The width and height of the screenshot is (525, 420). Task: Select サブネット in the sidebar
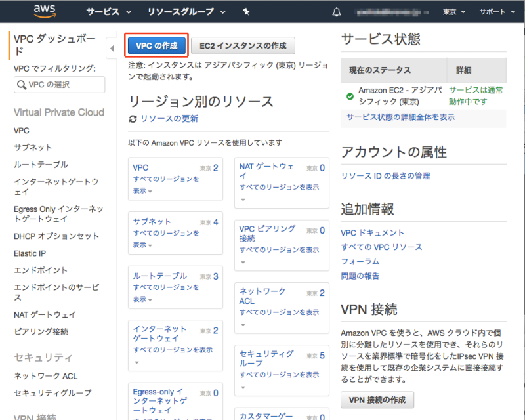(33, 148)
